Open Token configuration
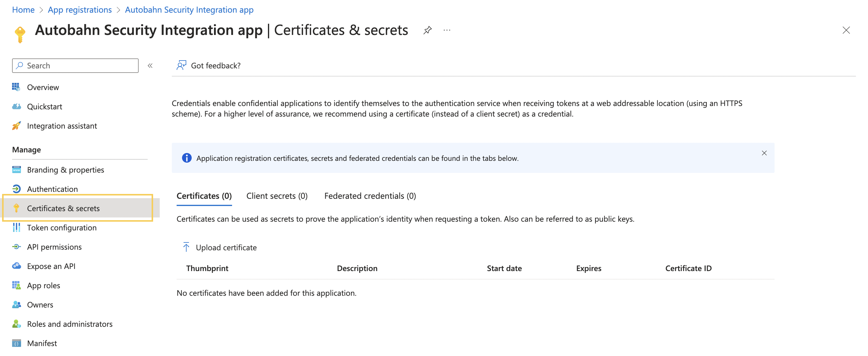Viewport: 868px width, 356px height. click(62, 227)
